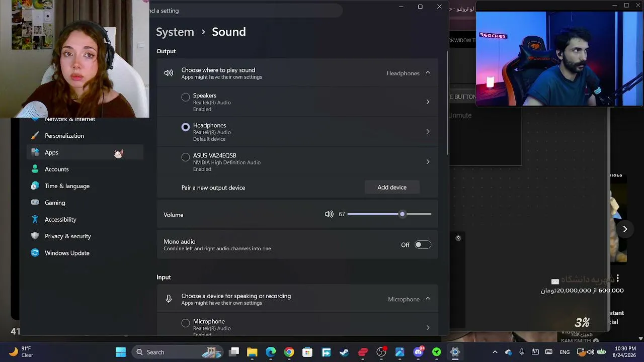644x362 pixels.
Task: Open Microsoft Edge from the taskbar
Action: [271, 352]
